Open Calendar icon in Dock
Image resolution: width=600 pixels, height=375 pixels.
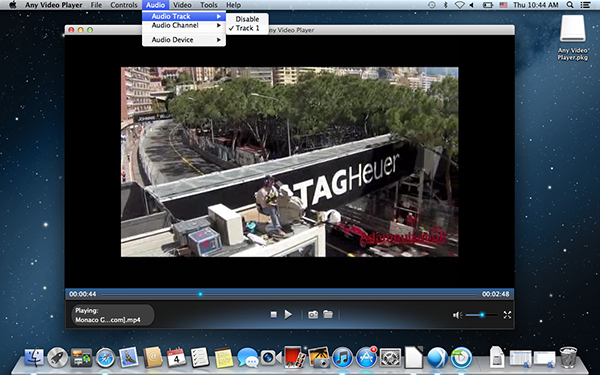point(176,357)
